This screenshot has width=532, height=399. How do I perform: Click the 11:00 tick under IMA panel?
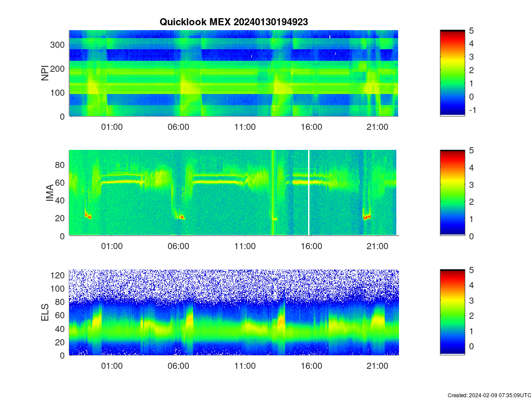(245, 246)
